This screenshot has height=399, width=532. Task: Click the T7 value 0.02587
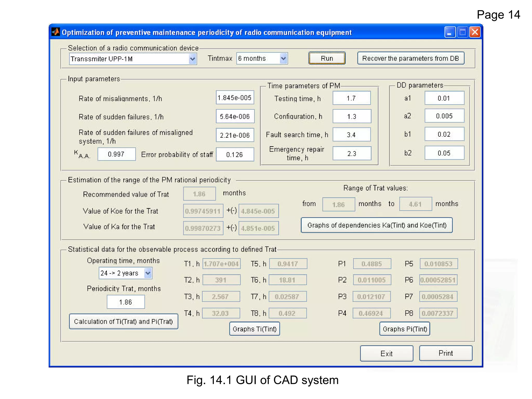pos(288,296)
